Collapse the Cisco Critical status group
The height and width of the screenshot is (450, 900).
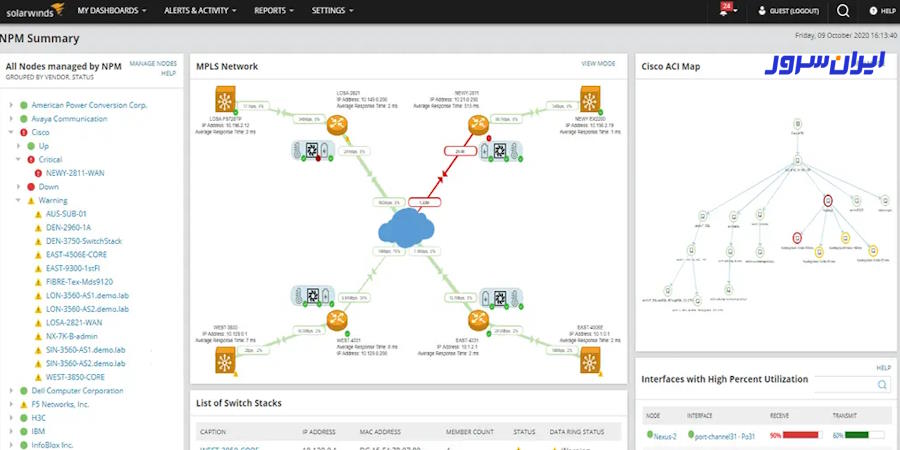coord(18,160)
